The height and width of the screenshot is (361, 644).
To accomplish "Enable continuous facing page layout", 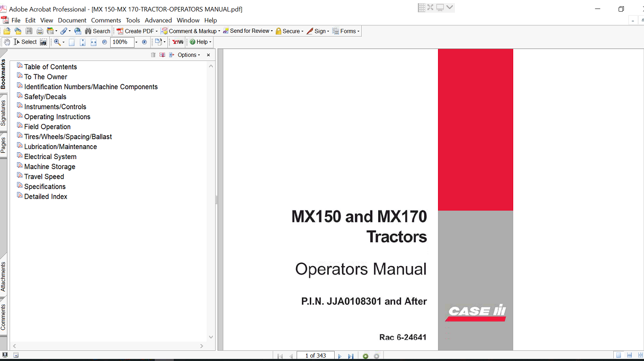I will pyautogui.click(x=639, y=356).
